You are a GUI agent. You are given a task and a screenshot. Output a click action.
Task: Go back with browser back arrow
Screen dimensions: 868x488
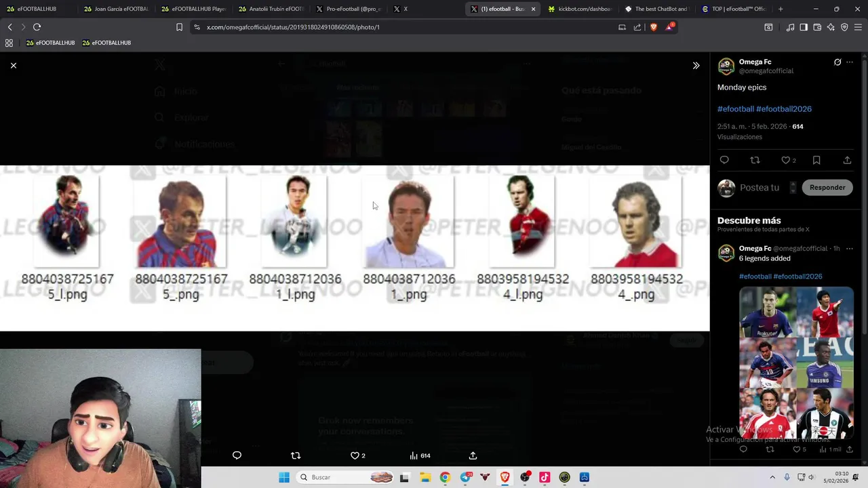click(9, 27)
